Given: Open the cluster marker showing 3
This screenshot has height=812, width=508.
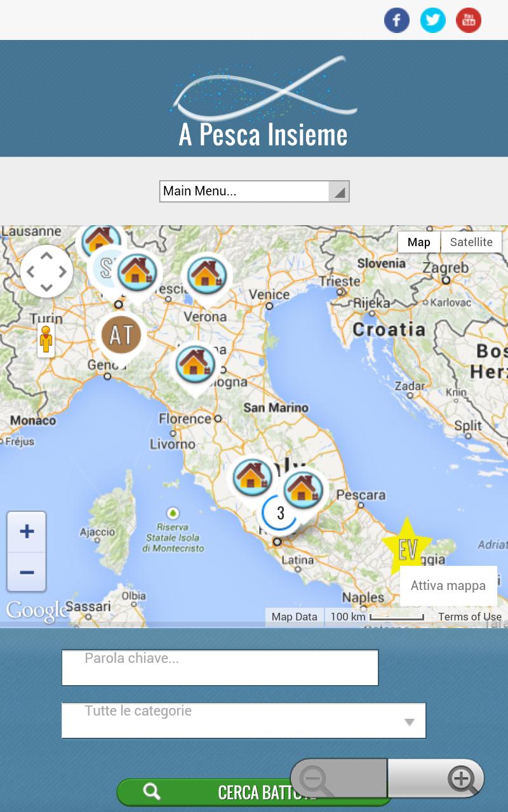Looking at the screenshot, I should pyautogui.click(x=280, y=513).
